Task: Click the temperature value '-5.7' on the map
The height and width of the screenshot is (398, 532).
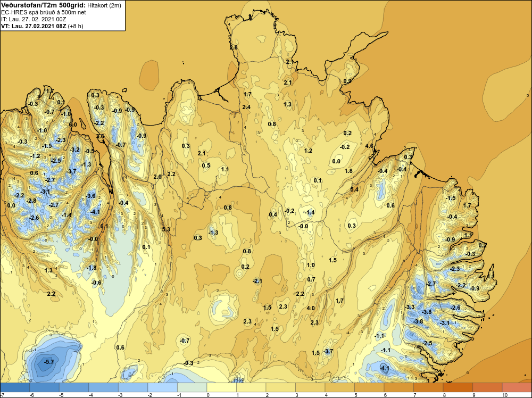Action: [49, 362]
